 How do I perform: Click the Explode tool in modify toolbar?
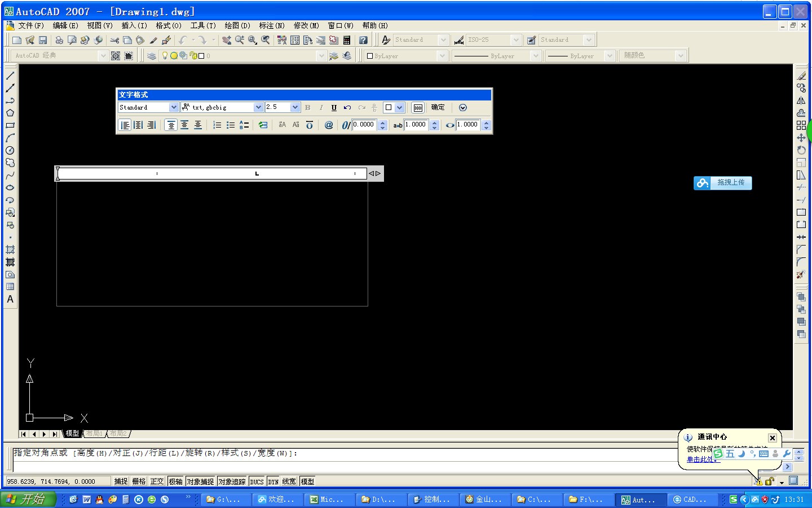point(801,274)
